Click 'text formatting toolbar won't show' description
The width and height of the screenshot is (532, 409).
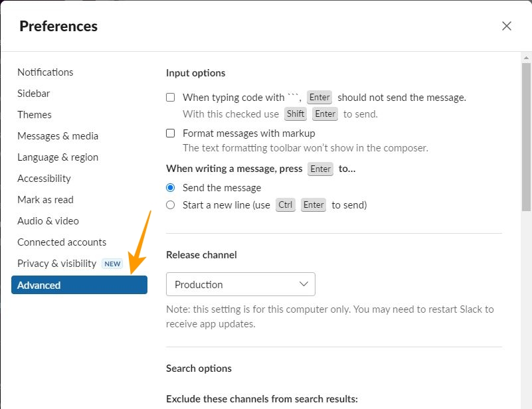pos(306,148)
